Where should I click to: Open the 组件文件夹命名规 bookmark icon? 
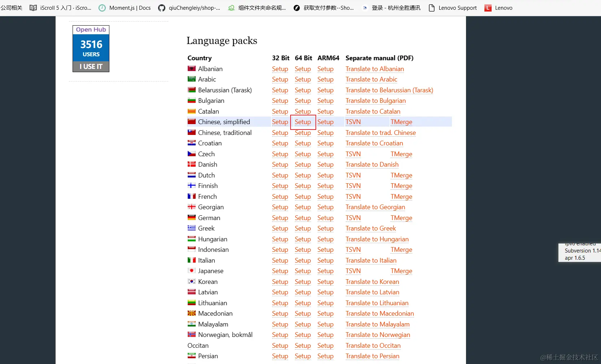coord(231,8)
